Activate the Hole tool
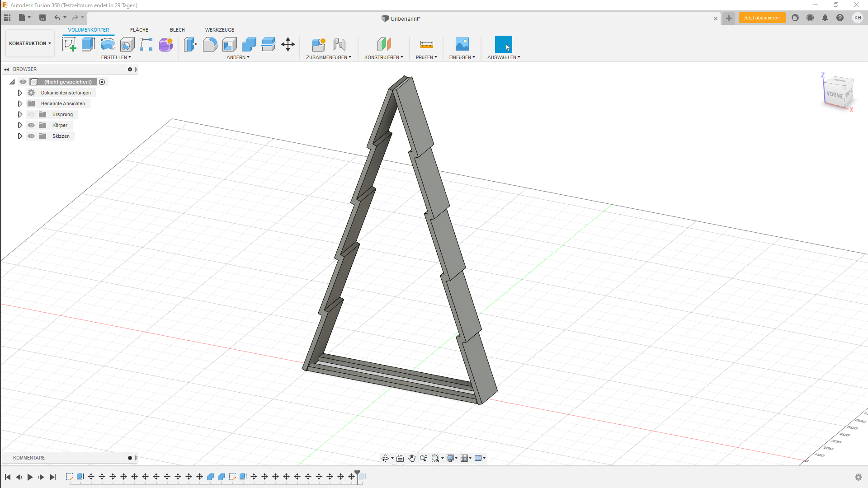This screenshot has height=488, width=868. click(127, 44)
